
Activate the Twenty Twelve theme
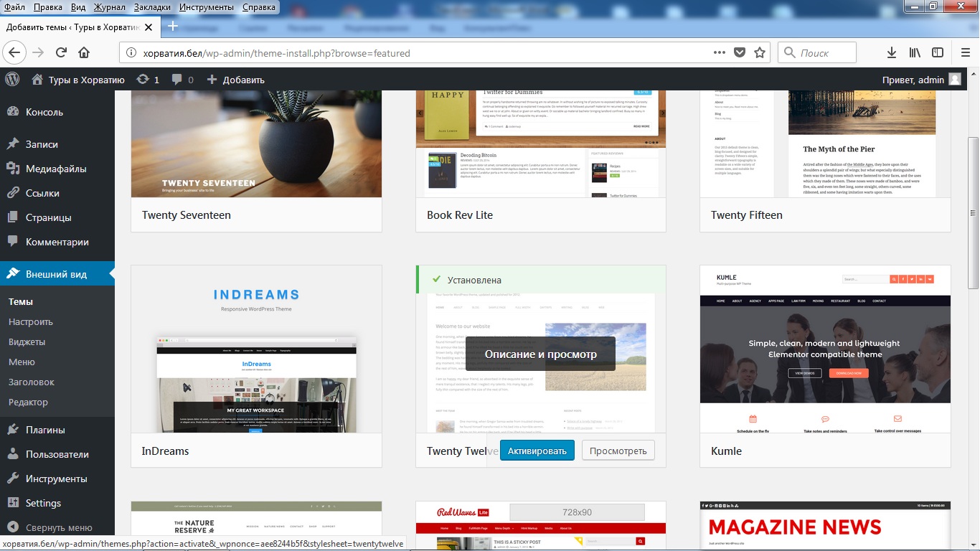point(537,451)
